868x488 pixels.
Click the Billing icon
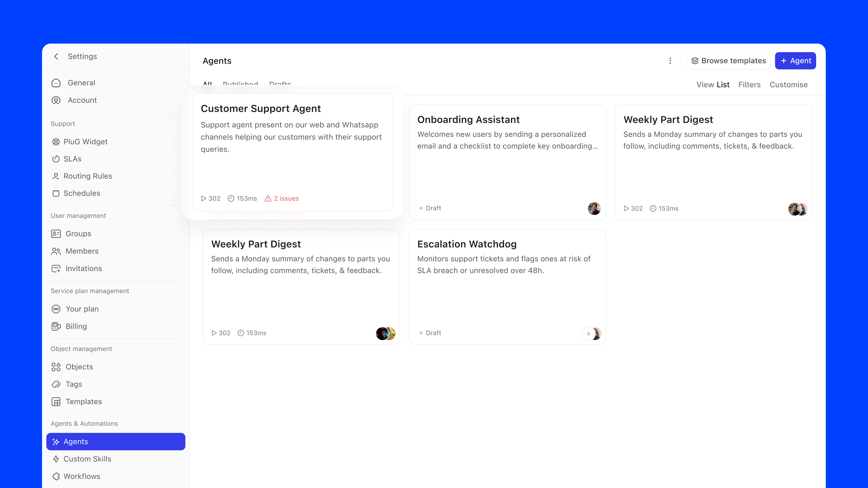pos(56,326)
